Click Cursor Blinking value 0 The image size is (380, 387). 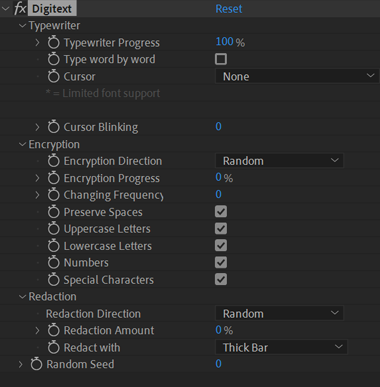pos(218,126)
